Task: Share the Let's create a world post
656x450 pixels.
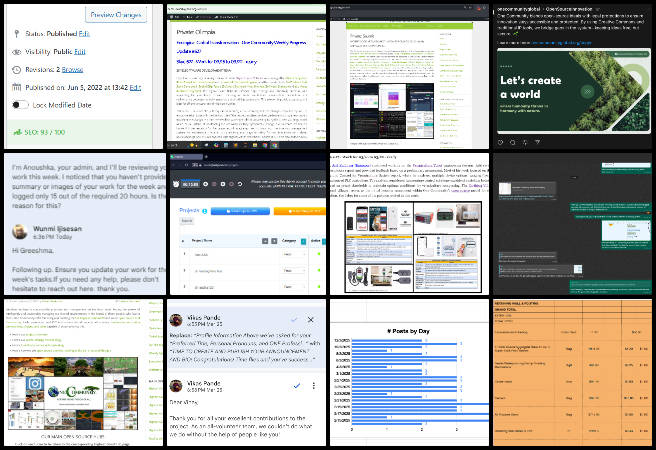Action: pos(538,143)
